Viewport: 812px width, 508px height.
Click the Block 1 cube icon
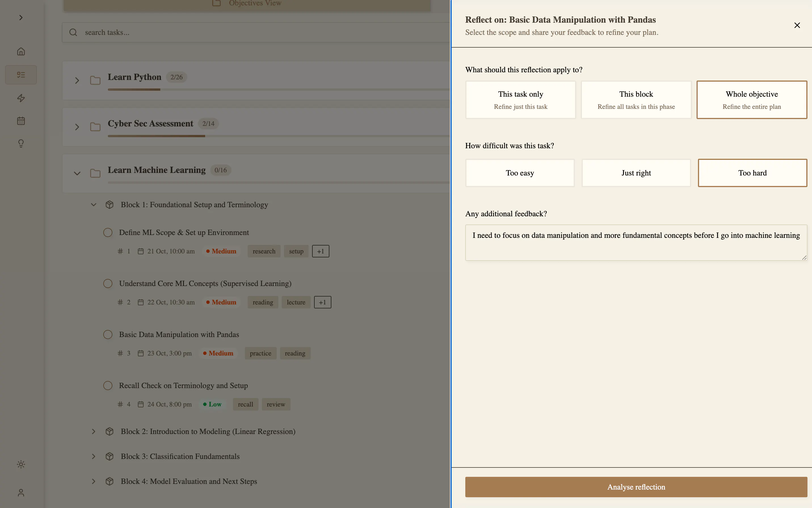(109, 205)
